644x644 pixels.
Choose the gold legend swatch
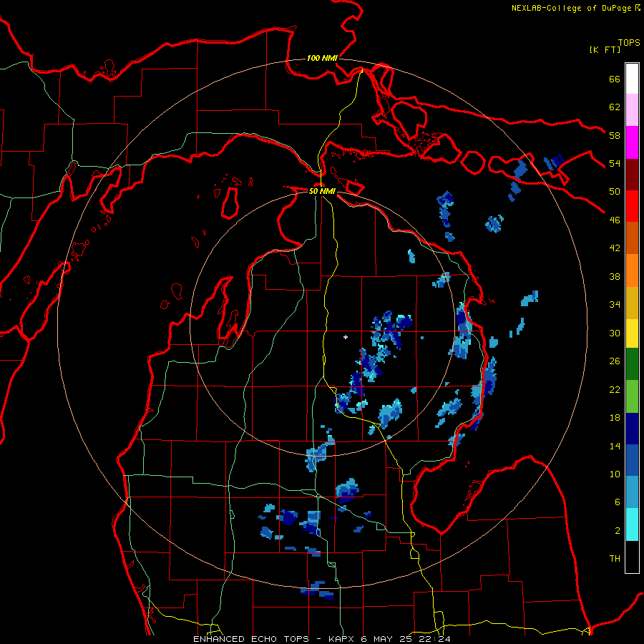pos(632,303)
